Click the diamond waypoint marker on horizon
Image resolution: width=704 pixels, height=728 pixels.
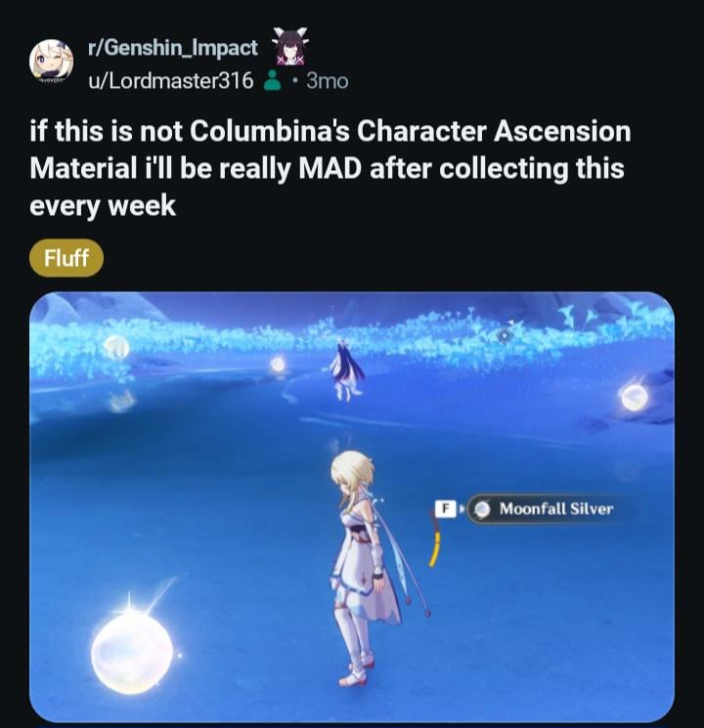(505, 335)
